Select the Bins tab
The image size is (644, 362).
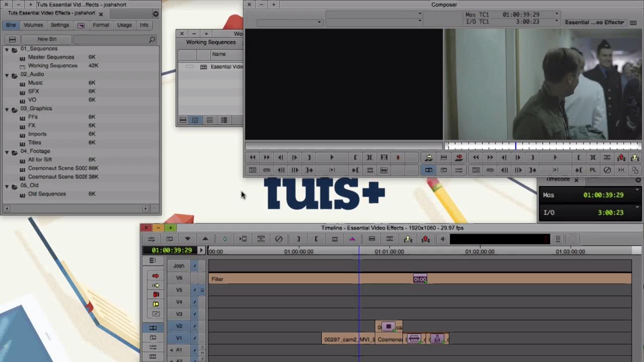coord(11,25)
